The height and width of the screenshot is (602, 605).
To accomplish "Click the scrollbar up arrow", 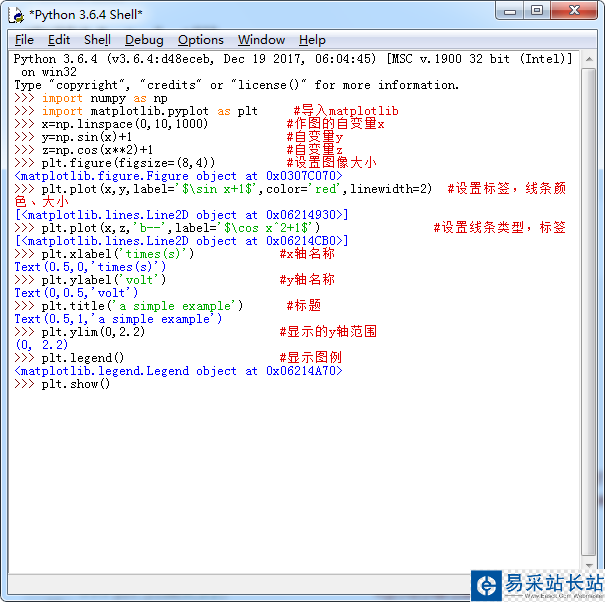I will point(589,59).
